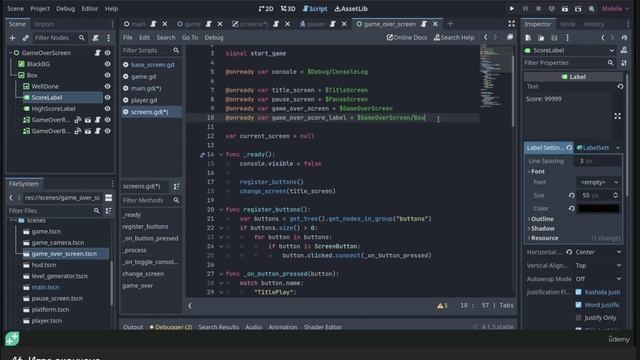Toggle distraction-free mode icon
The width and height of the screenshot is (640, 360).
(x=511, y=24)
